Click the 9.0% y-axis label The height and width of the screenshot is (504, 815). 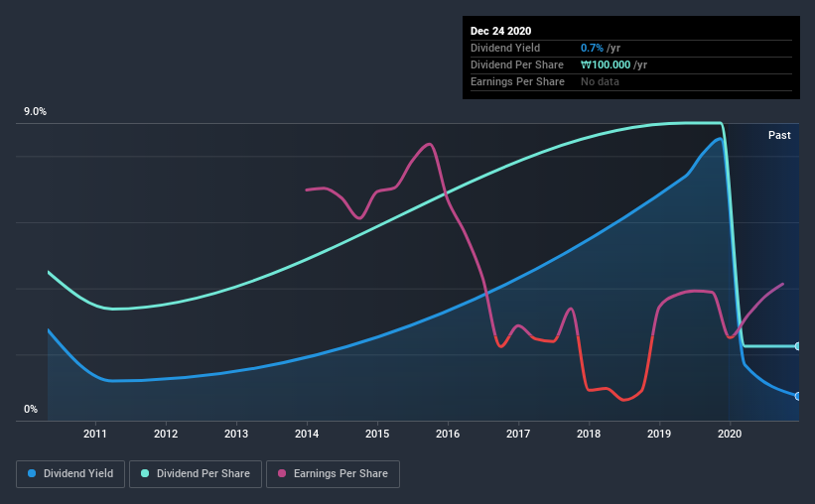click(35, 112)
